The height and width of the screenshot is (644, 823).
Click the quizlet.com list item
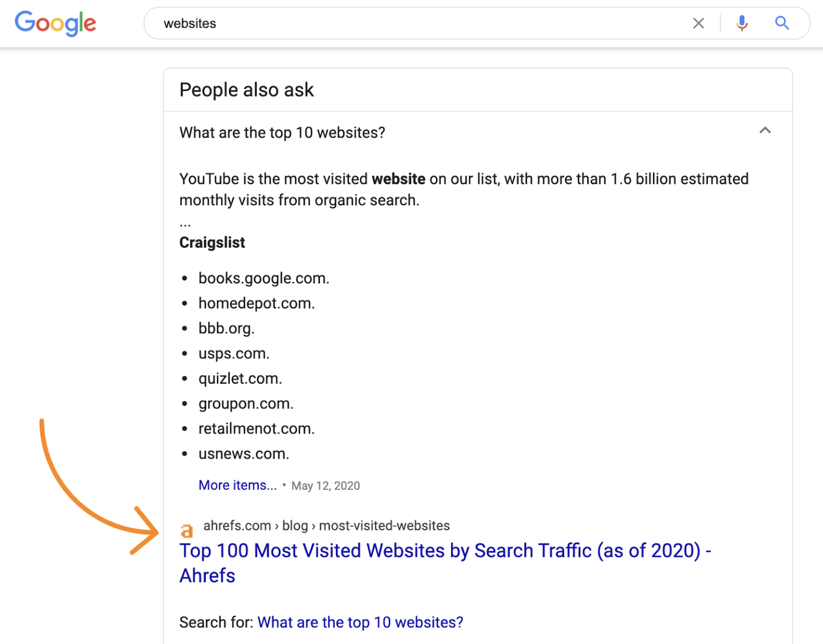240,378
